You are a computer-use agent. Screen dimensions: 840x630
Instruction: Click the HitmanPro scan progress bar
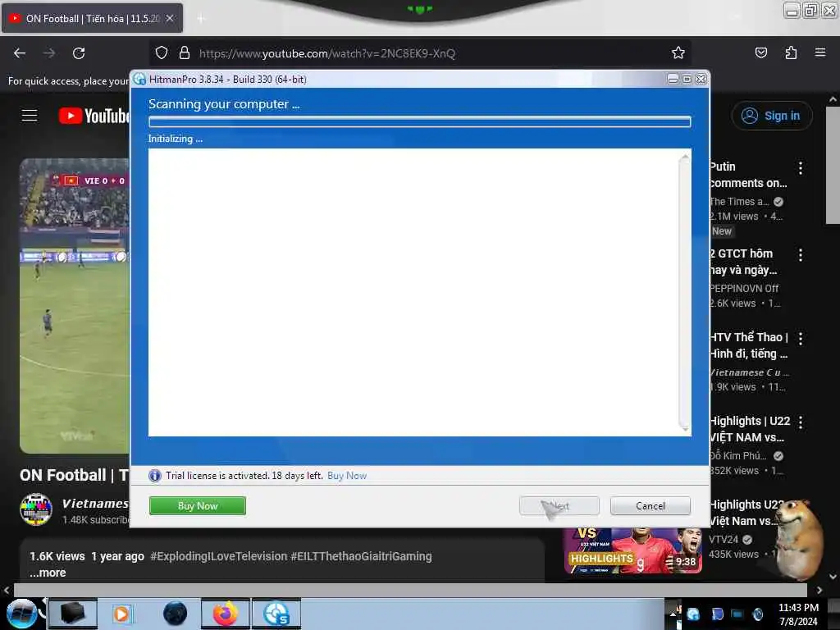point(419,121)
